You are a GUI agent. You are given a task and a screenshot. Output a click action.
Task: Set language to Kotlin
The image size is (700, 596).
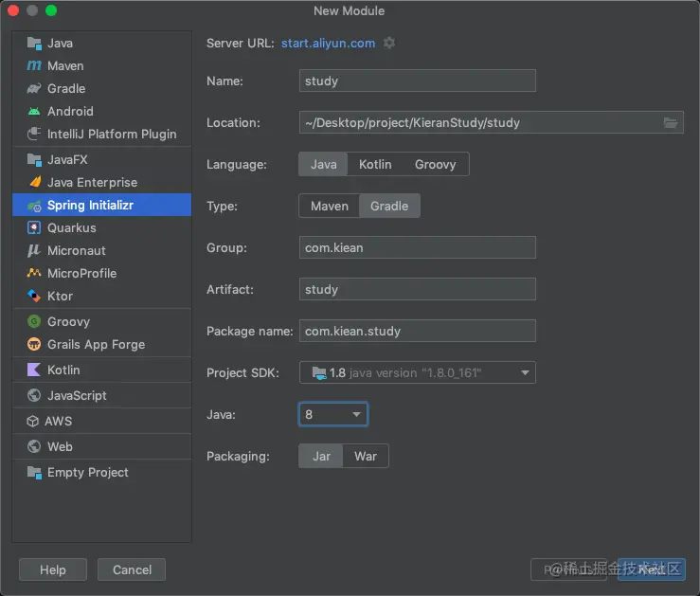tap(375, 164)
